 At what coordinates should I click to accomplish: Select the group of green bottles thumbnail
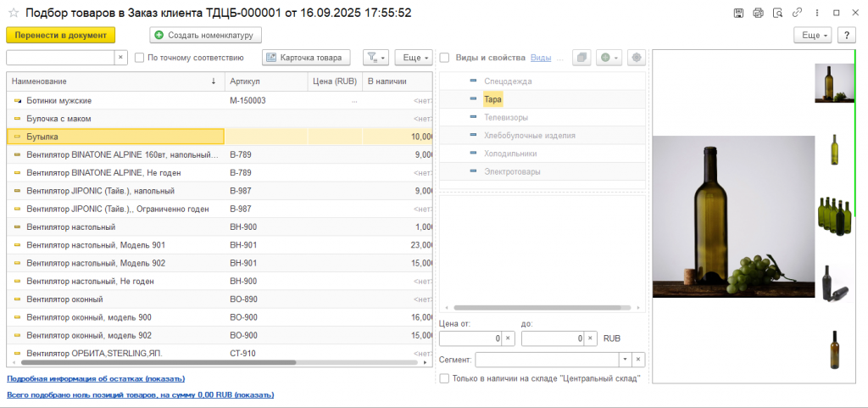834,216
